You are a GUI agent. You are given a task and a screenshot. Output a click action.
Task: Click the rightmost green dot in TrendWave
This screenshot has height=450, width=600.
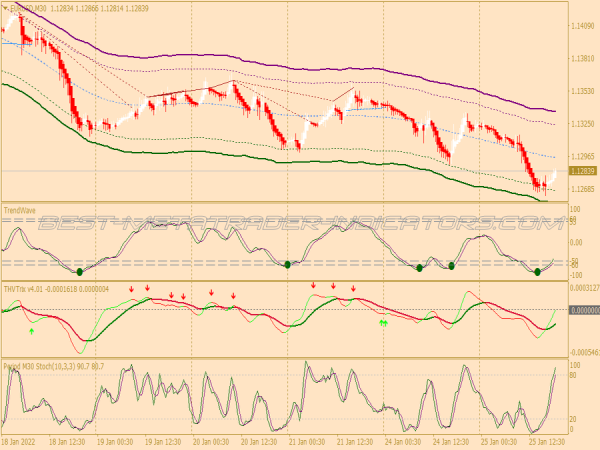point(537,271)
